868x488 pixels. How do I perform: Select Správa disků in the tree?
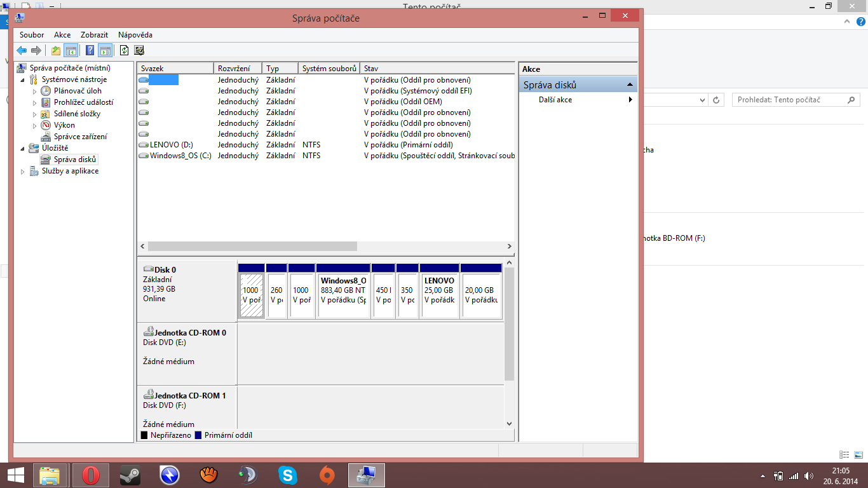coord(75,159)
